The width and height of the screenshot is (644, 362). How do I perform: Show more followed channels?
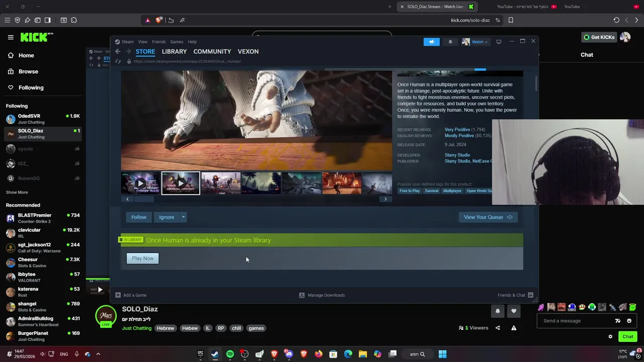(x=17, y=193)
